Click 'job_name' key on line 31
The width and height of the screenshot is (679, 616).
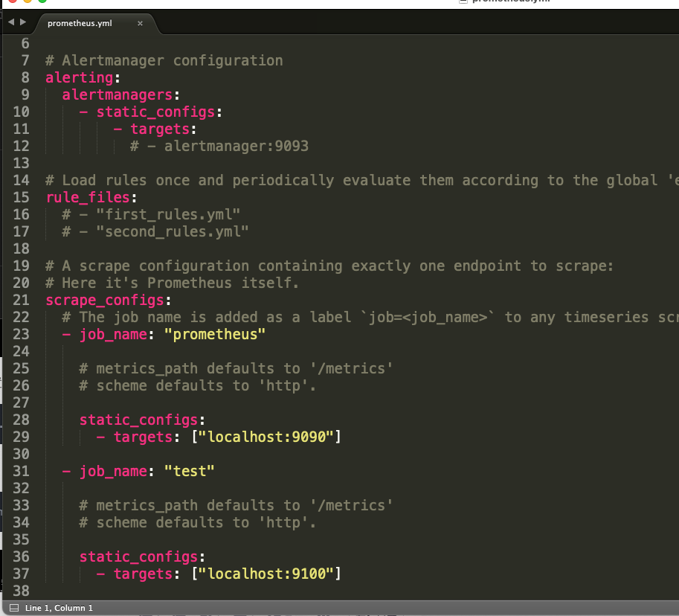tap(114, 472)
